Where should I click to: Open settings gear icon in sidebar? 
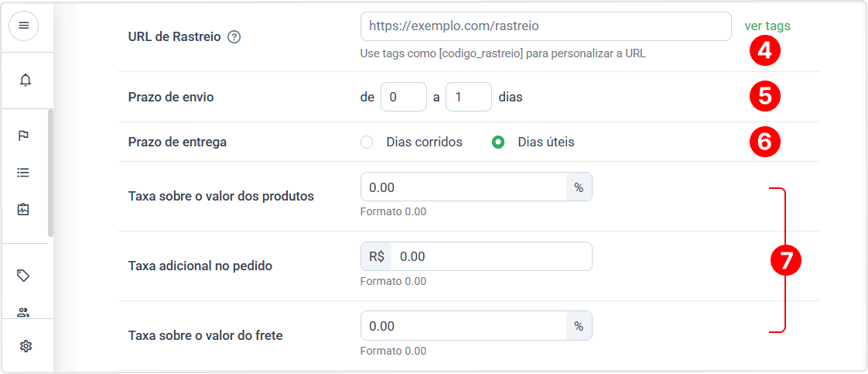26,346
